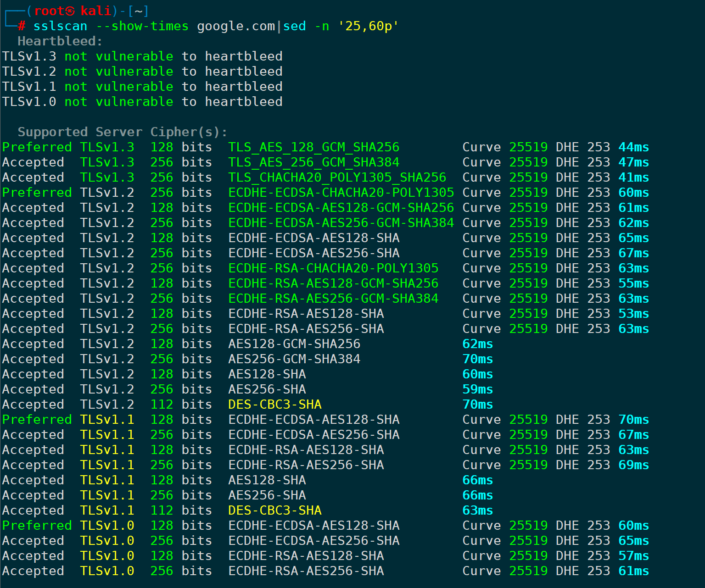Click the 'TLSv1.2 not vulnerable to heartbleed' line

[x=142, y=72]
